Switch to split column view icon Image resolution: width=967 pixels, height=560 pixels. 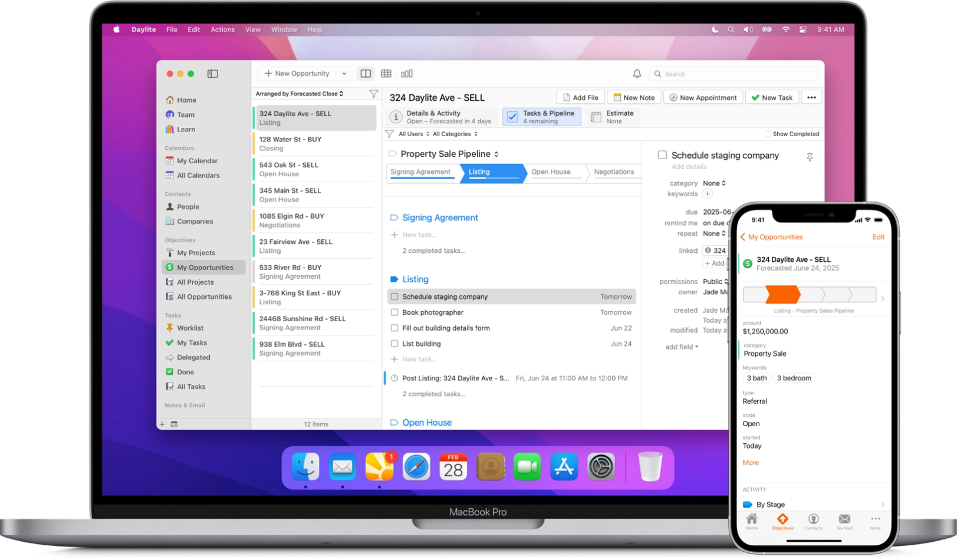point(366,74)
